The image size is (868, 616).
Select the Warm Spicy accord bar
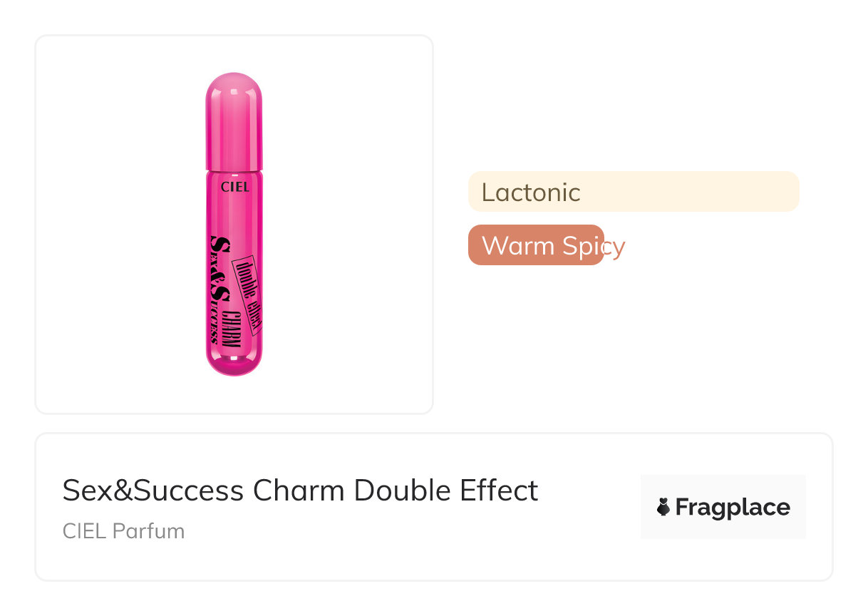pos(536,245)
